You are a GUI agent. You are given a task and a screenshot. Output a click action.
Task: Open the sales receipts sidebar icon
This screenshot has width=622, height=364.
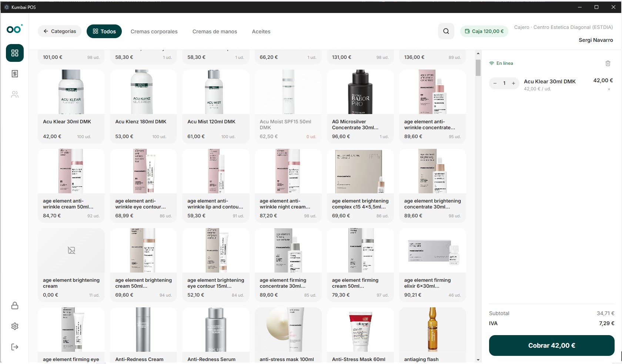coord(15,74)
